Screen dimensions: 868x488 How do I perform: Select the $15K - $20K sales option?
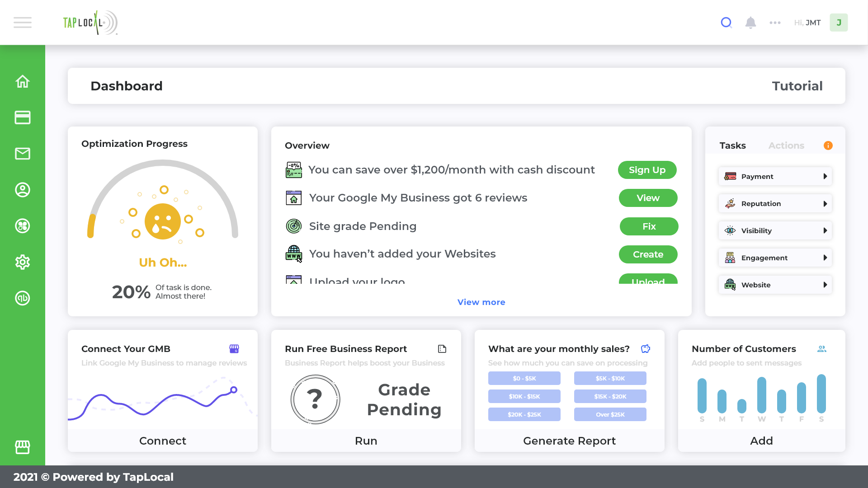[x=610, y=396]
